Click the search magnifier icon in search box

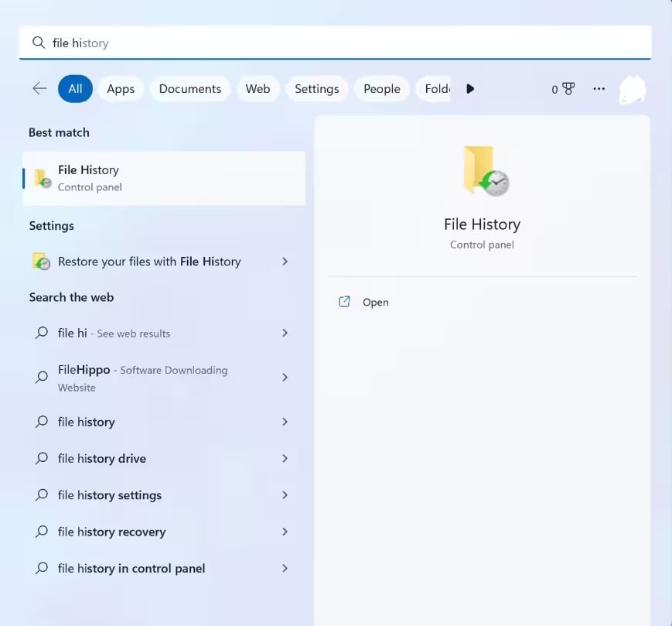coord(39,43)
